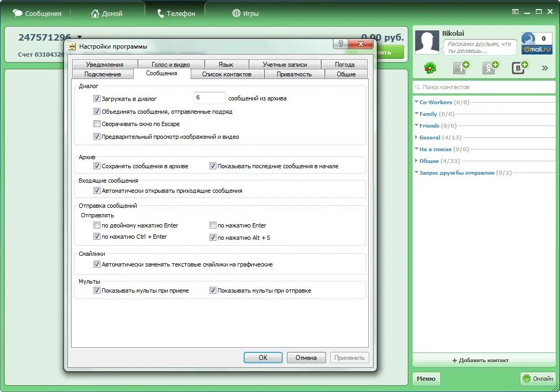This screenshot has height=392, width=560.
Task: Show more services double-arrow
Action: [x=545, y=68]
